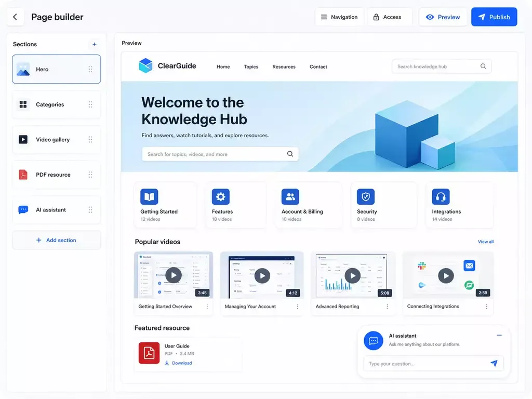Go back using the left arrow button
This screenshot has height=399, width=532.
click(x=15, y=17)
